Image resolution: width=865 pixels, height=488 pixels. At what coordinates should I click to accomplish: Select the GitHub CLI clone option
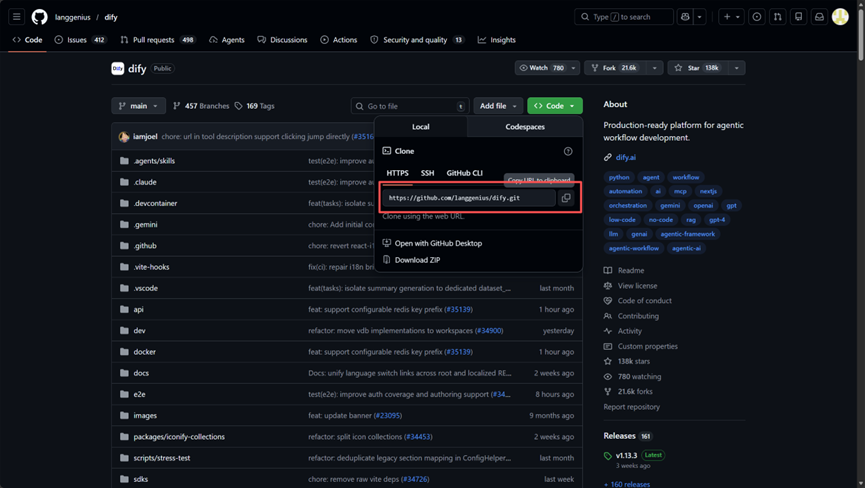(464, 173)
